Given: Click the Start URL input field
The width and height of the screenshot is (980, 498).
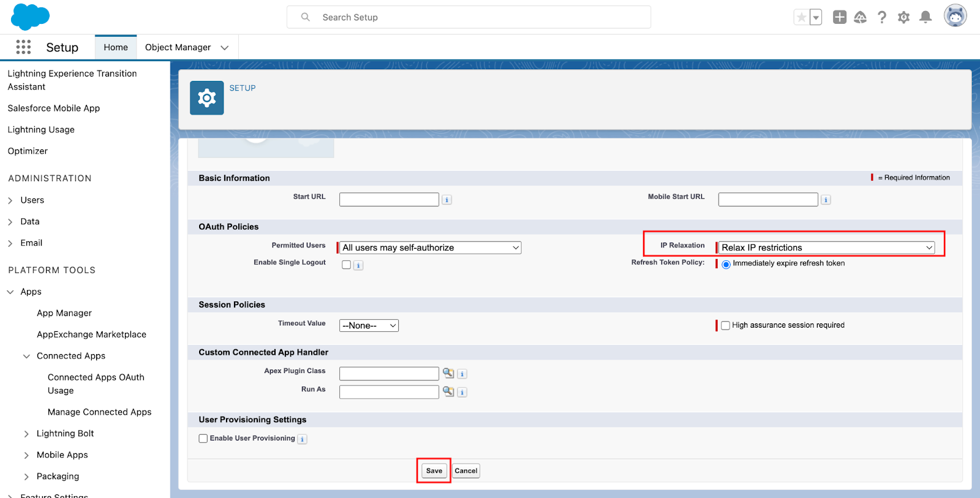Looking at the screenshot, I should pyautogui.click(x=389, y=200).
